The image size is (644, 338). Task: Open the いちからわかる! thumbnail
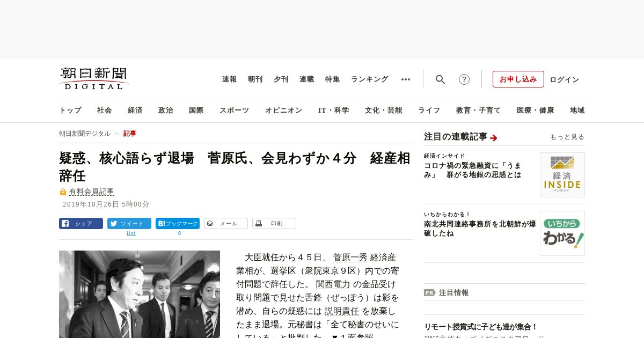pos(562,233)
